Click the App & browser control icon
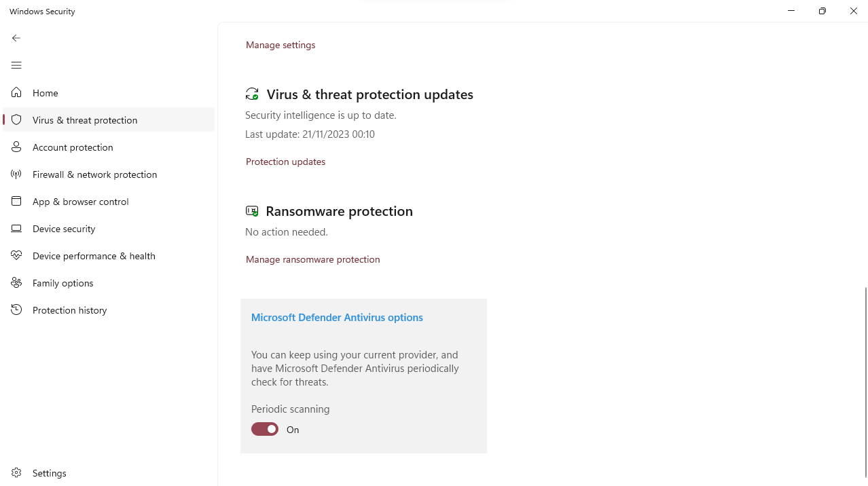Screen dimensions: 868x486 (16, 202)
